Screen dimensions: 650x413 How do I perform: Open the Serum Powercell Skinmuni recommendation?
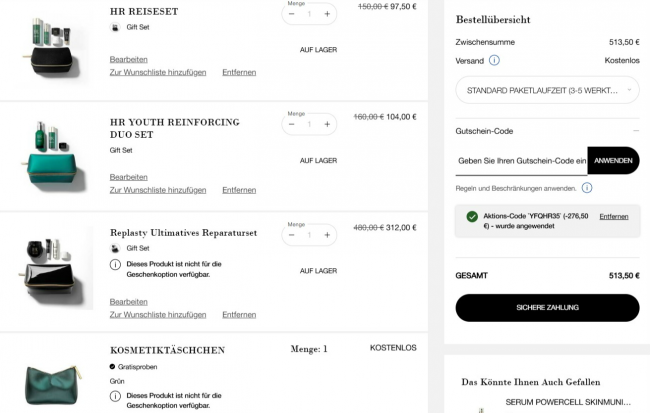click(x=568, y=402)
